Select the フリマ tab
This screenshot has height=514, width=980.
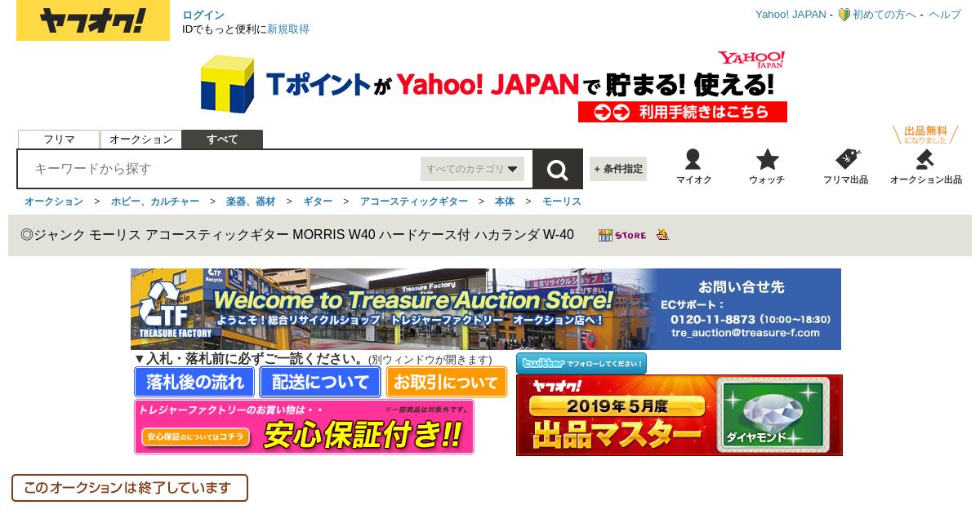coord(59,140)
